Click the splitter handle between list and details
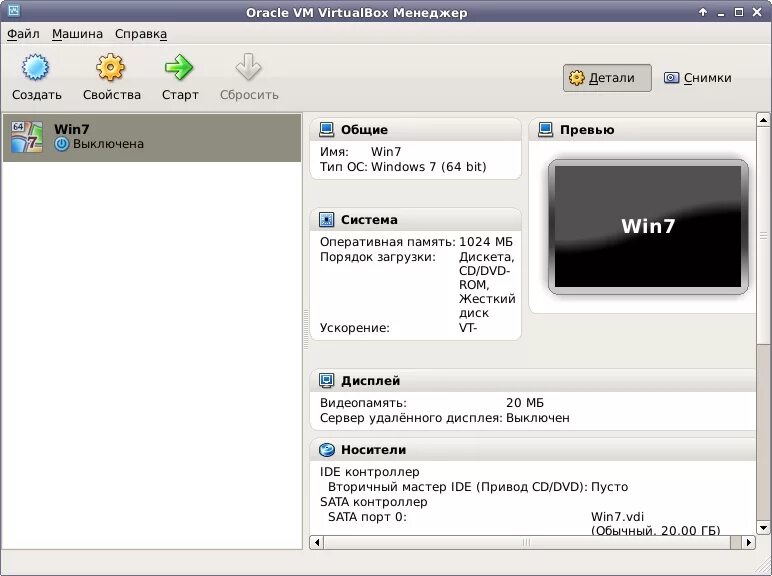This screenshot has width=772, height=576. pyautogui.click(x=306, y=330)
